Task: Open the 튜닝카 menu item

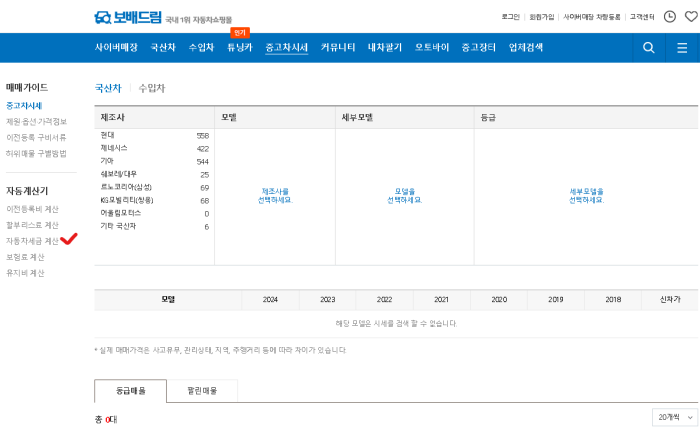Action: (240, 47)
